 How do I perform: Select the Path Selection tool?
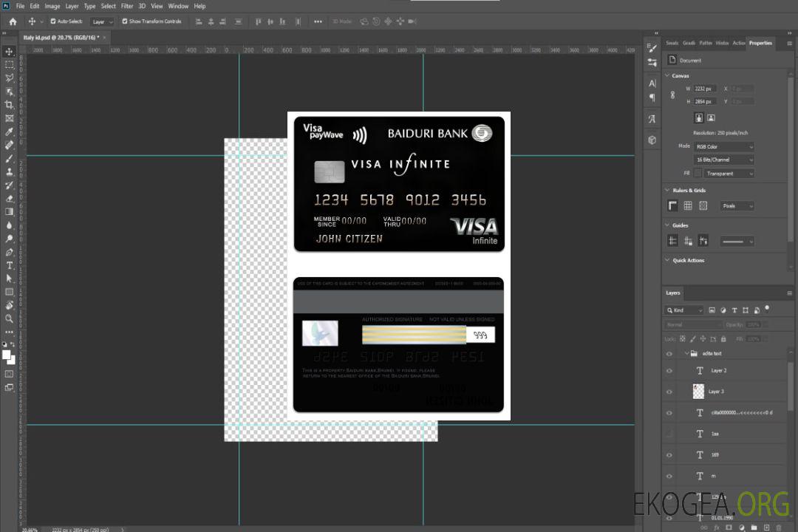(9, 279)
